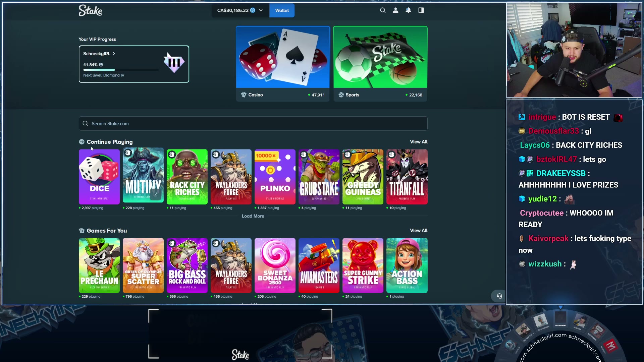Image resolution: width=644 pixels, height=362 pixels.
Task: Click the Diamond III rank badge
Action: tap(174, 63)
